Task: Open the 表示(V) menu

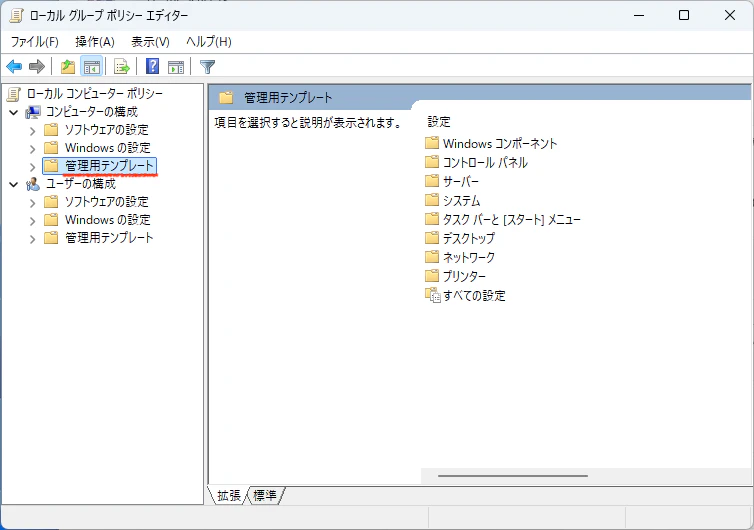Action: [151, 42]
